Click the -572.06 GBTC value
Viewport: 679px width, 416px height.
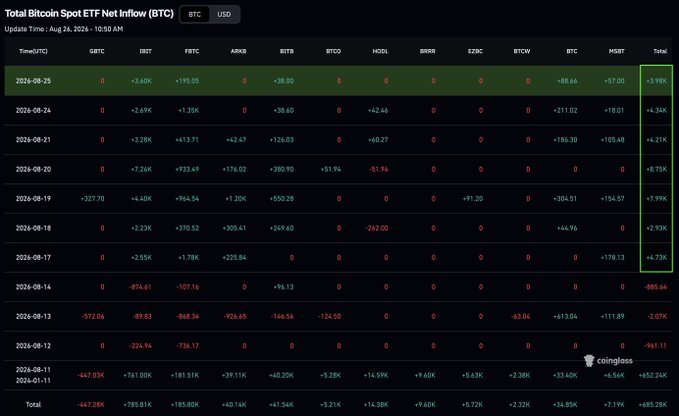(x=93, y=316)
